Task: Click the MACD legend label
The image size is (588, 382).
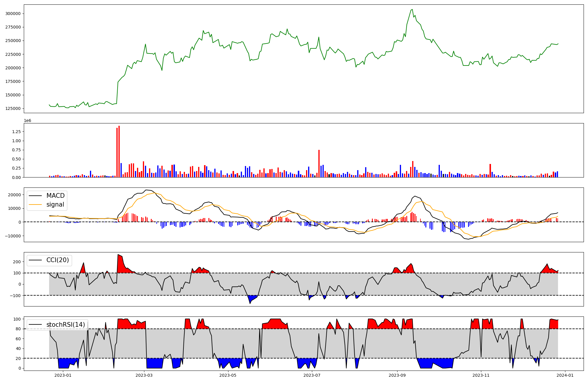Action: 55,196
